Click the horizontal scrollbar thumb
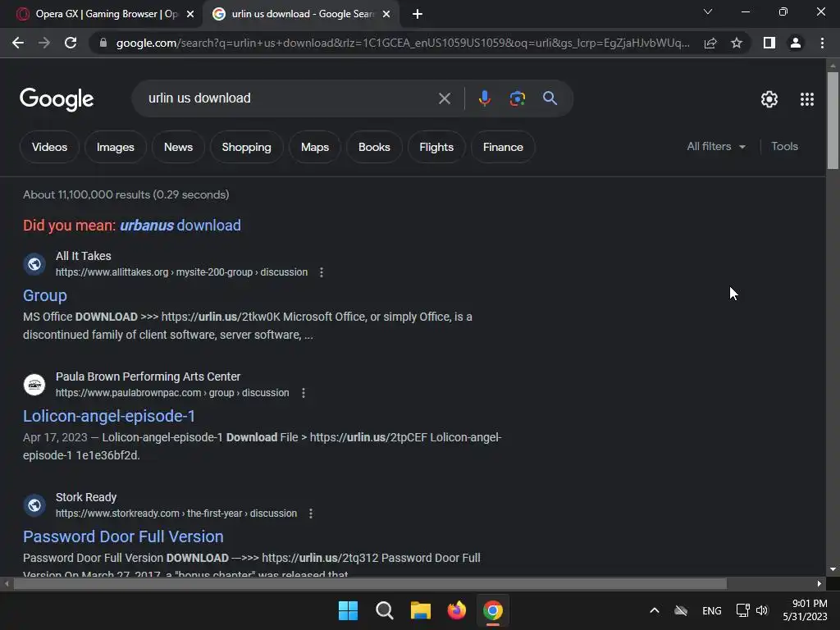Viewport: 840px width, 630px height. (x=370, y=583)
